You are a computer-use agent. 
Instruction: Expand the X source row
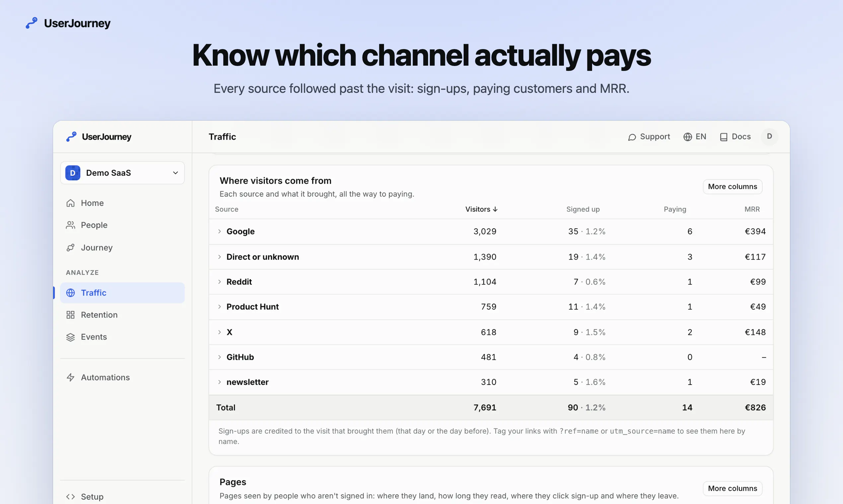(220, 332)
